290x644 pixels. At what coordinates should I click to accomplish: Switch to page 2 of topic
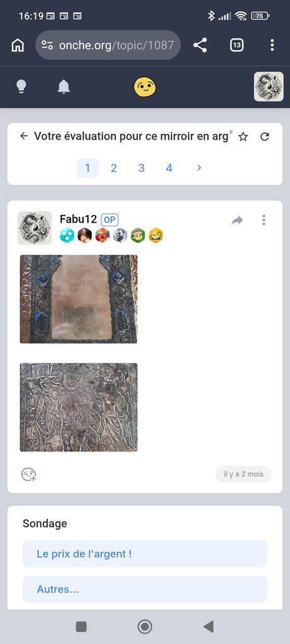tap(114, 168)
